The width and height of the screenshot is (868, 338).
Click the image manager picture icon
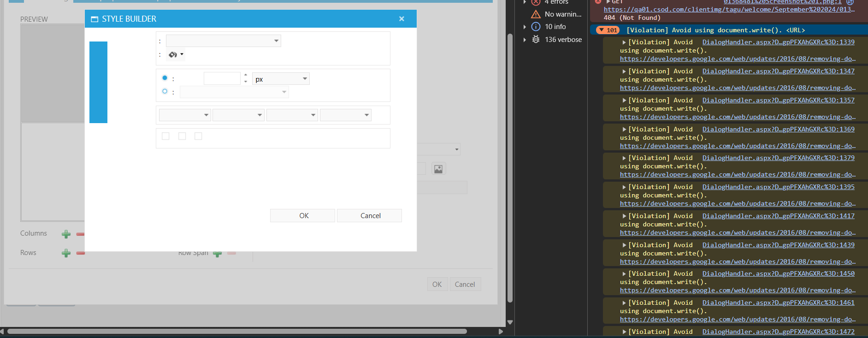[x=438, y=169]
